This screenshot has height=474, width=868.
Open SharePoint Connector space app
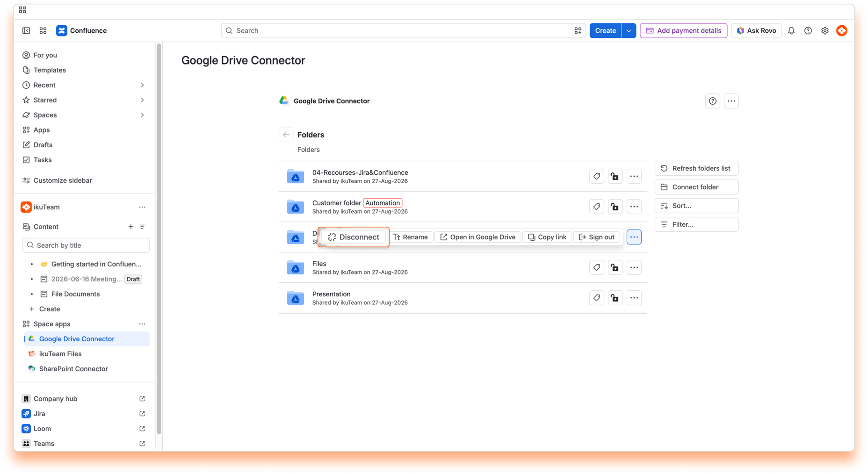pyautogui.click(x=73, y=369)
